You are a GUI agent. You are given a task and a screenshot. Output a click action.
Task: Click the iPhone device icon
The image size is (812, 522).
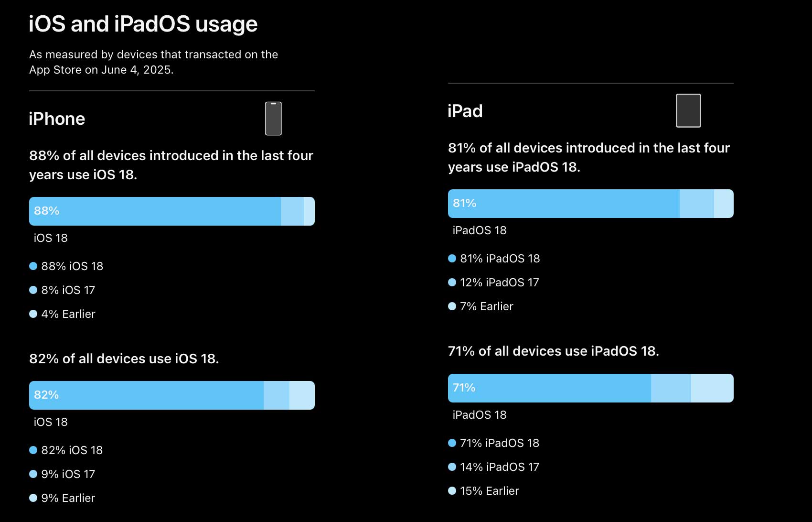point(273,119)
